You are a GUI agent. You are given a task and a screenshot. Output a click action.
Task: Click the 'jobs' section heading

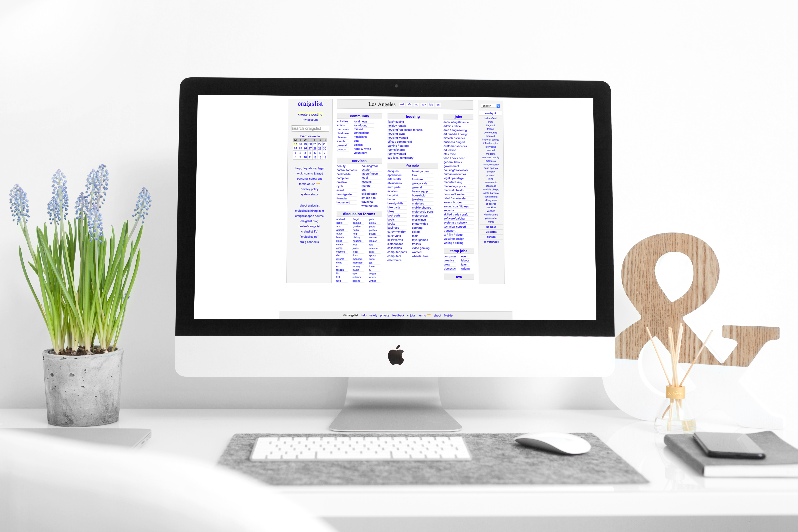point(457,116)
